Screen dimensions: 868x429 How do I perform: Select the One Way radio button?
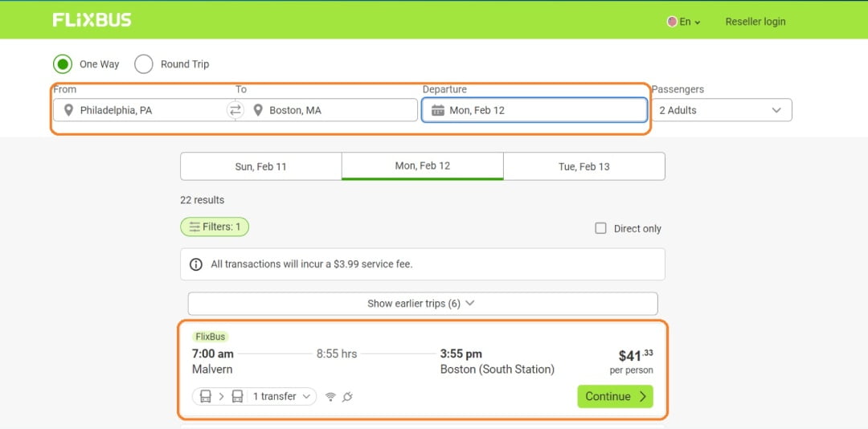(x=63, y=64)
